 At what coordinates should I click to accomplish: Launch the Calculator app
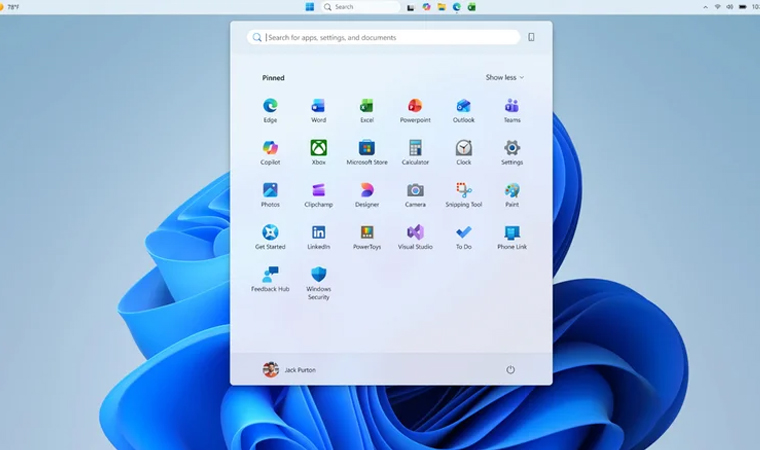415,153
